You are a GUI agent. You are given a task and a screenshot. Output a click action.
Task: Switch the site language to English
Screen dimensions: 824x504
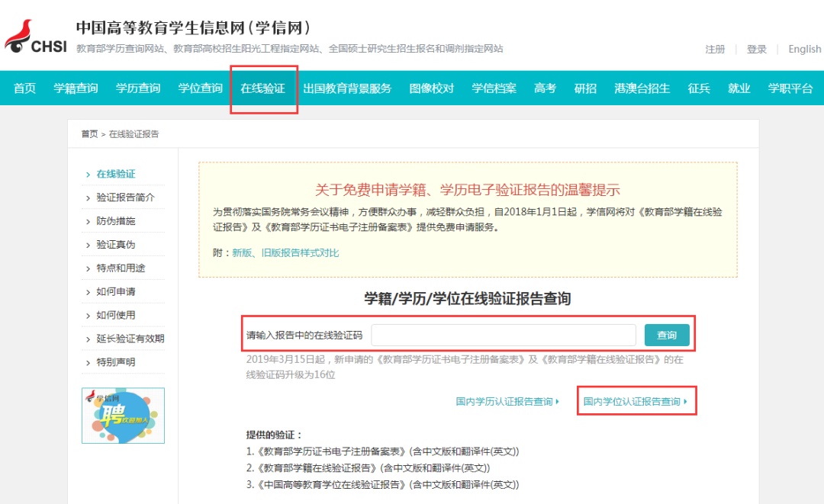804,50
